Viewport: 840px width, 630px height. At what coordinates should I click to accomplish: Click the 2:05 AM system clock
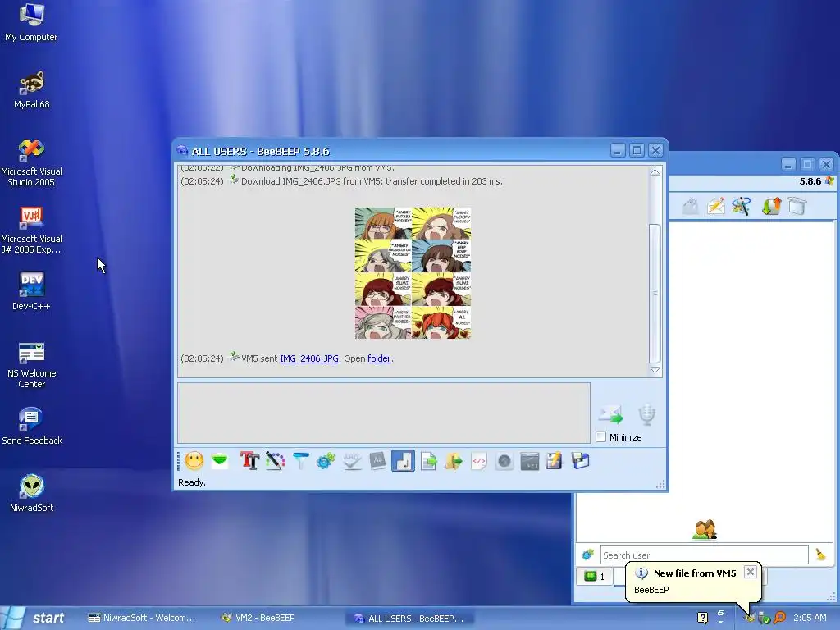pyautogui.click(x=810, y=618)
